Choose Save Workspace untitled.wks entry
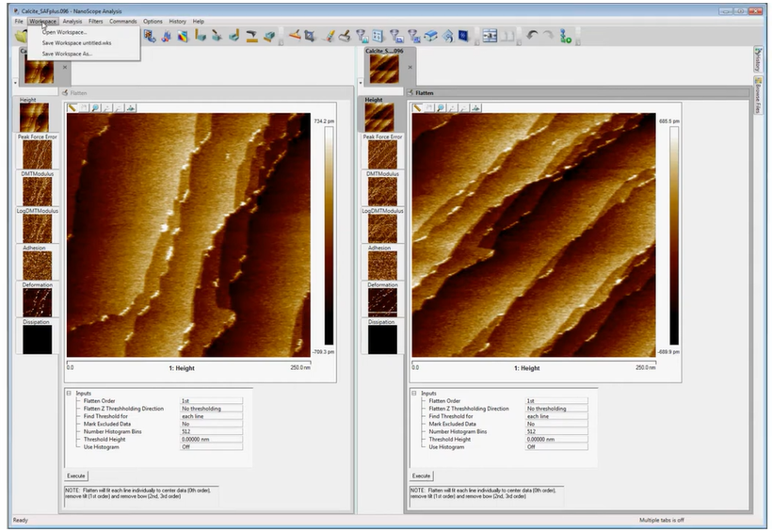772x532 pixels. pos(77,43)
